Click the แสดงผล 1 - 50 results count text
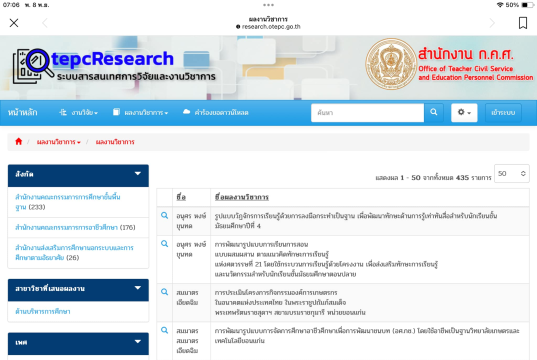Viewport: 537px width, 360px height. 433,177
